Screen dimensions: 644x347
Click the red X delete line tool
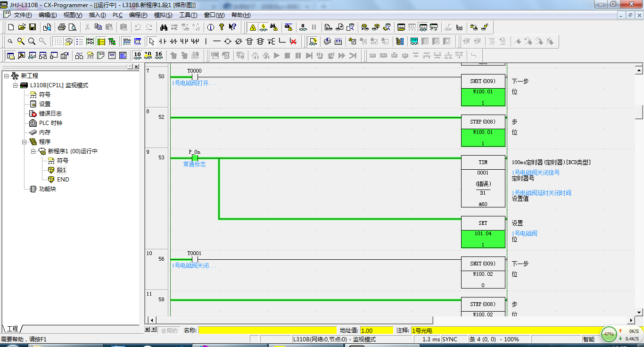click(293, 41)
